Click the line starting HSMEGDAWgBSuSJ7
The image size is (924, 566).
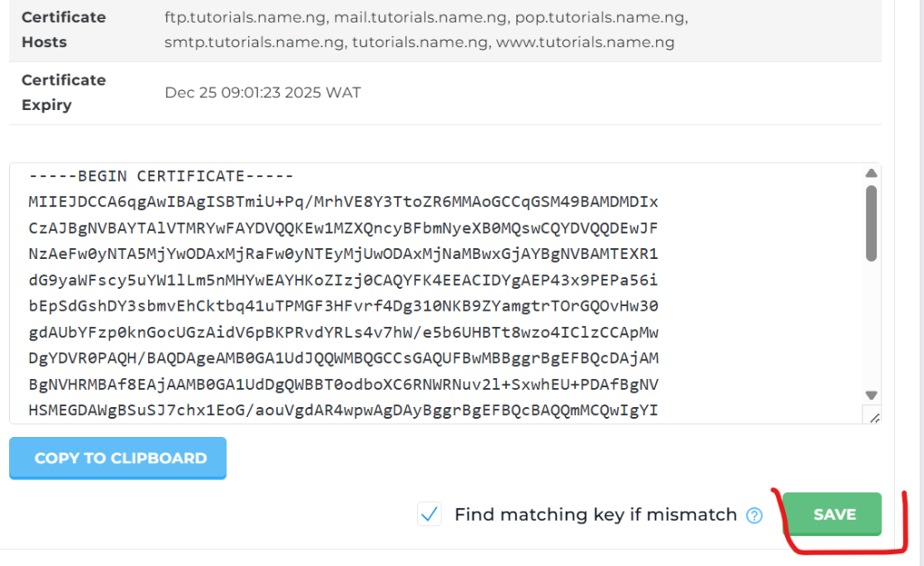(343, 411)
